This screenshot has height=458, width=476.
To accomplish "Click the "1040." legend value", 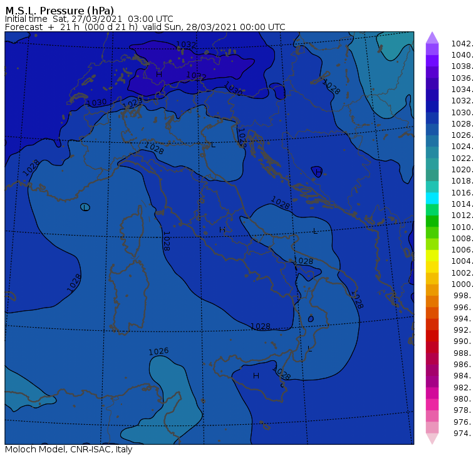I will [x=462, y=55].
